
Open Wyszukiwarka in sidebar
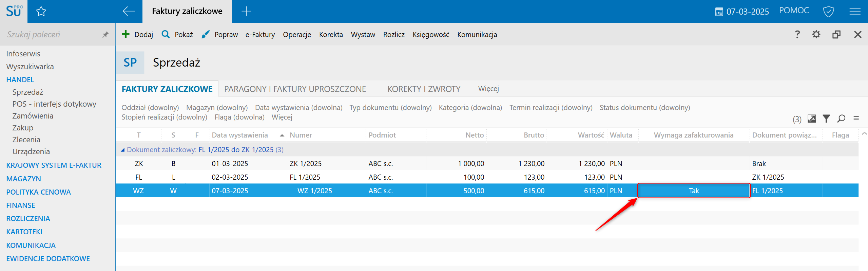[x=30, y=67]
